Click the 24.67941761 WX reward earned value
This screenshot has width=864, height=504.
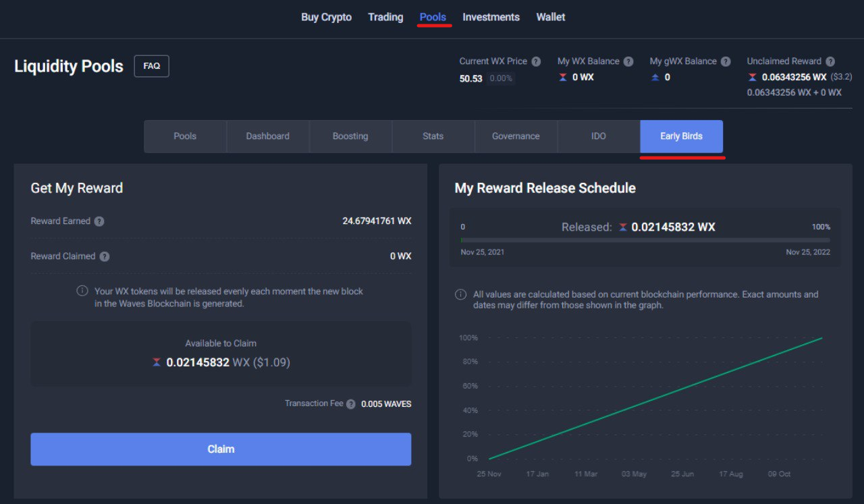pos(377,221)
